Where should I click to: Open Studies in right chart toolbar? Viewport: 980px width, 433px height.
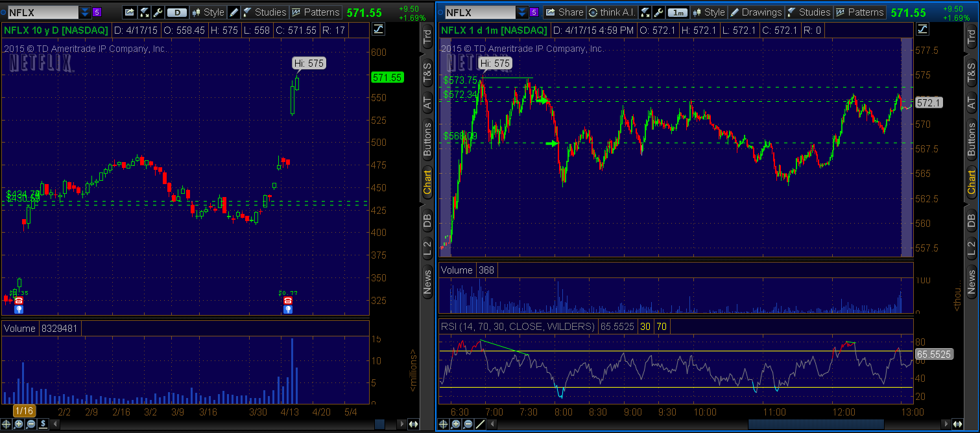point(808,12)
